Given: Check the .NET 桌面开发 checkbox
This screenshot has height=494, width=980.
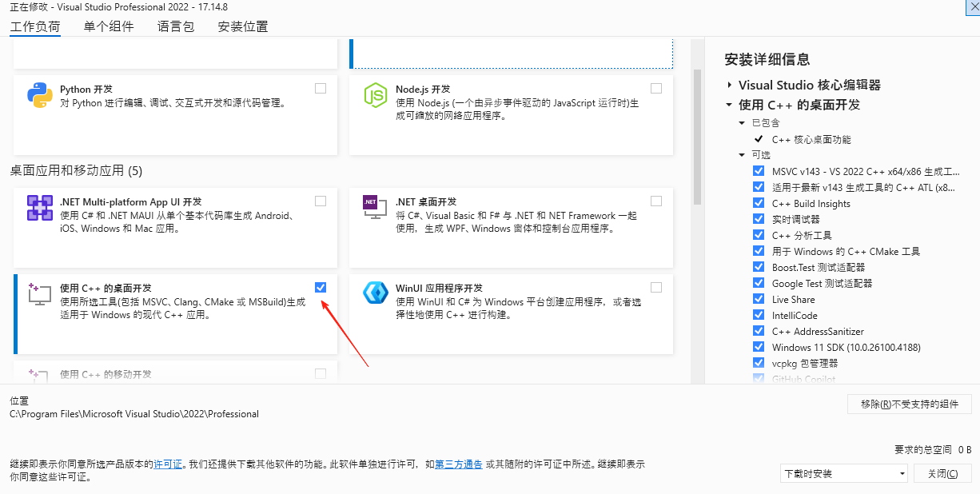Looking at the screenshot, I should pyautogui.click(x=656, y=201).
